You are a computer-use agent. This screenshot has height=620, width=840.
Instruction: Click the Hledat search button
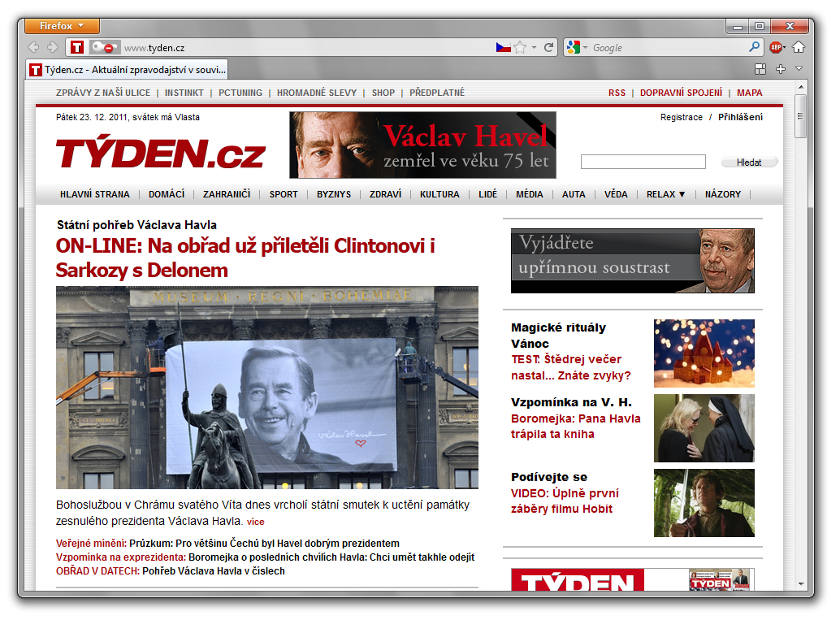pyautogui.click(x=748, y=163)
